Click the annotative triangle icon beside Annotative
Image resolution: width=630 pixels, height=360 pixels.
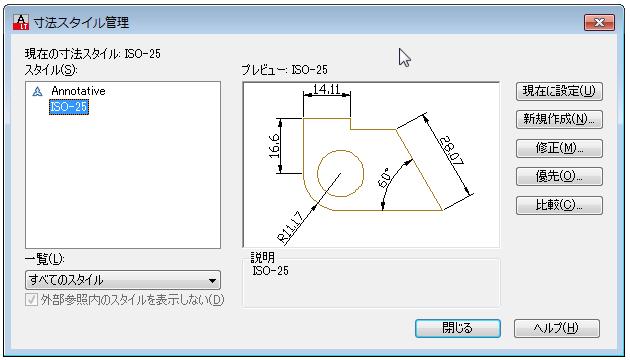pyautogui.click(x=37, y=92)
